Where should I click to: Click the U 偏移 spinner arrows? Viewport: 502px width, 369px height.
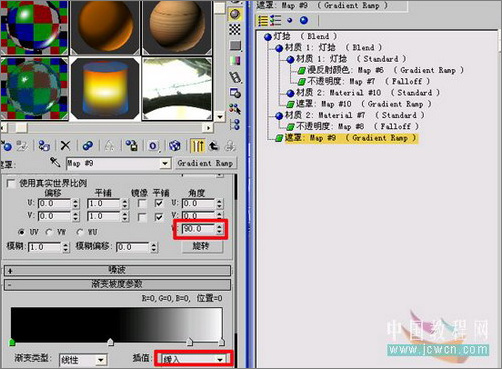(76, 204)
